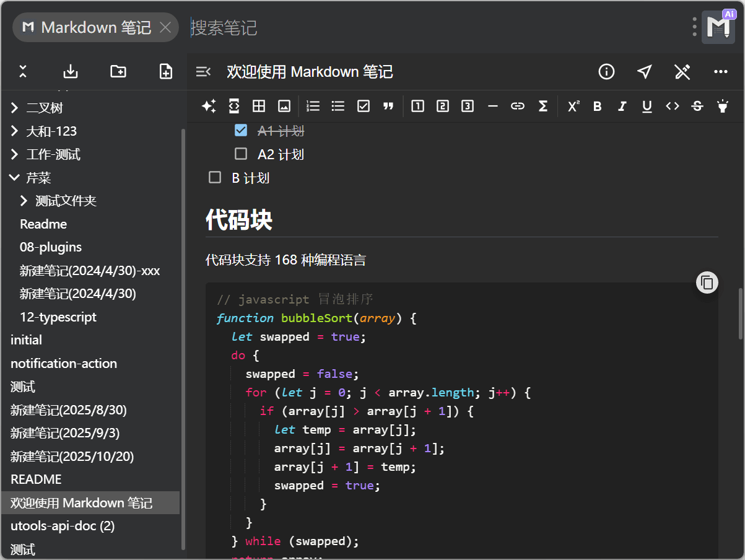Screen dimensions: 745x560
Task: Click the blockquote quotation icon
Action: tap(388, 106)
